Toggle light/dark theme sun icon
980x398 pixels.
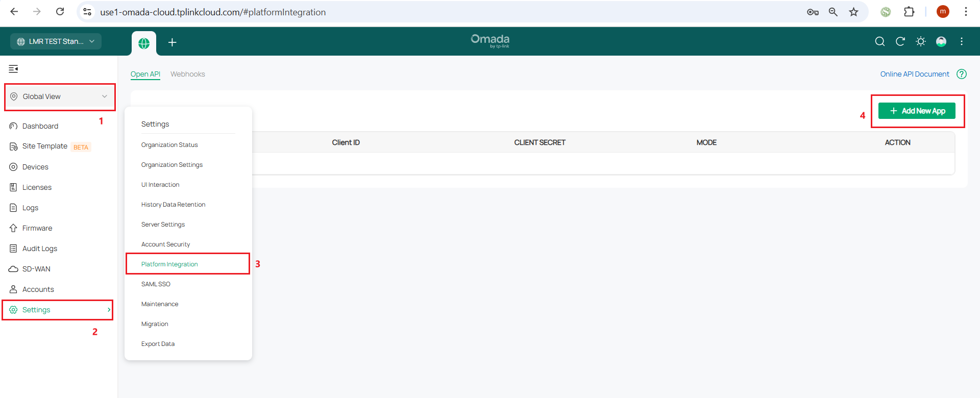tap(921, 41)
